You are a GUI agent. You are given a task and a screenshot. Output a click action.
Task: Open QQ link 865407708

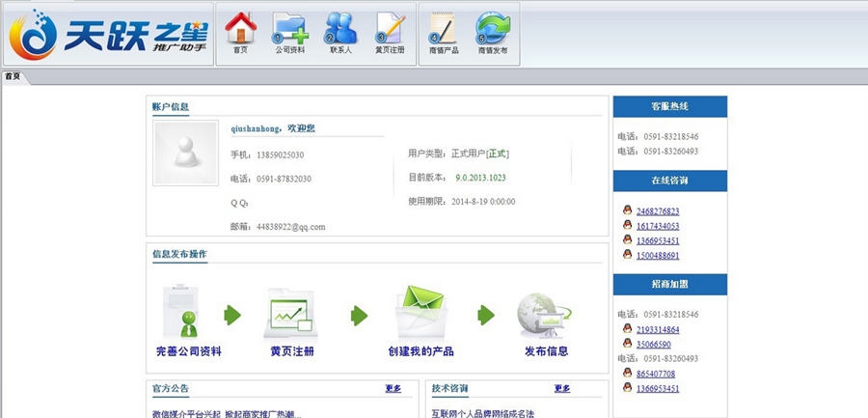(x=656, y=375)
